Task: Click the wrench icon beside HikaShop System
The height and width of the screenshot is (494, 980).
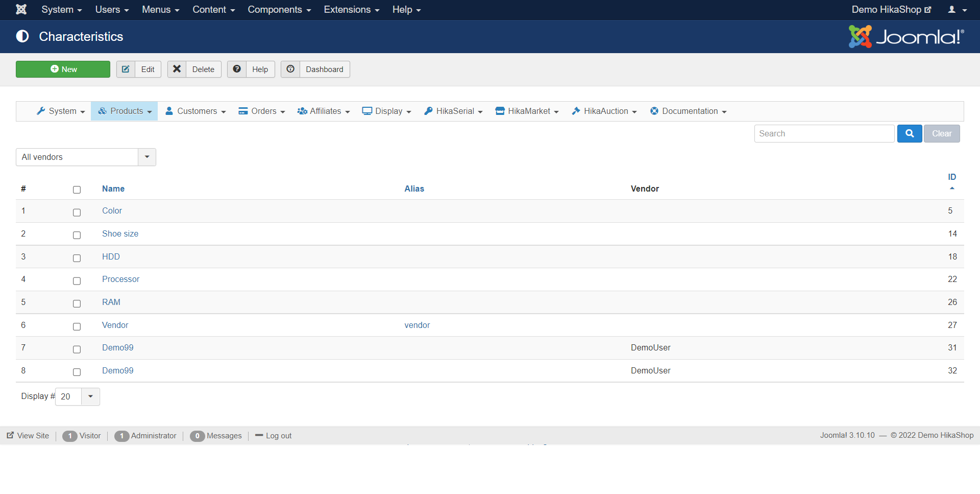Action: click(41, 111)
